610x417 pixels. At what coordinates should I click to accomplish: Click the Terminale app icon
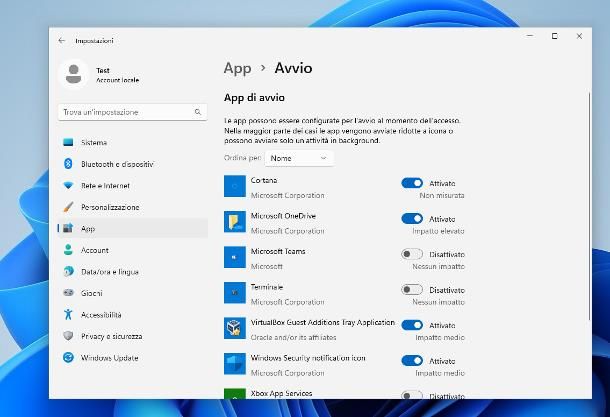pos(235,293)
